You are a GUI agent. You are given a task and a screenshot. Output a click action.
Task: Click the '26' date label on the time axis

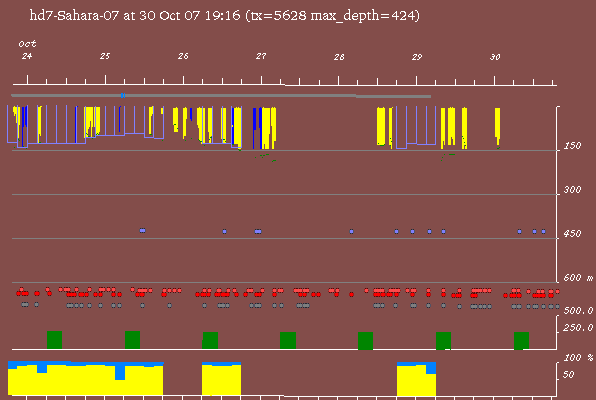(183, 56)
